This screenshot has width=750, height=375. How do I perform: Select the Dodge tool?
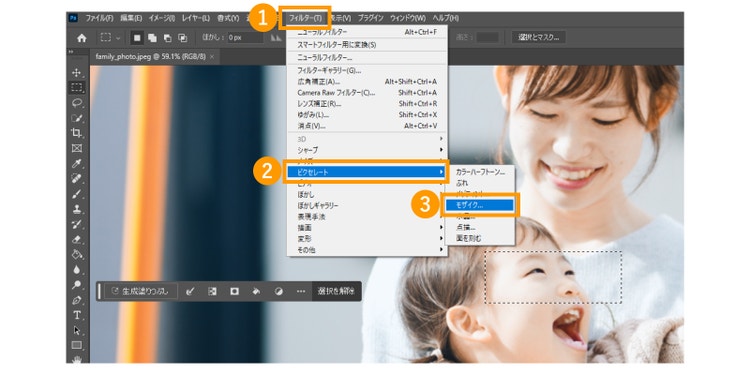(77, 285)
